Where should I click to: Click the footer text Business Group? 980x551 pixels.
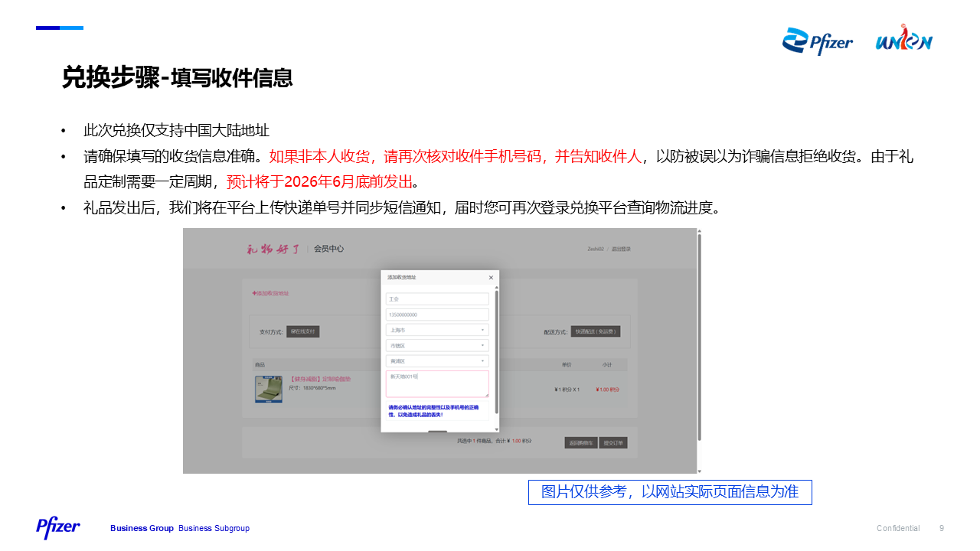tap(142, 529)
